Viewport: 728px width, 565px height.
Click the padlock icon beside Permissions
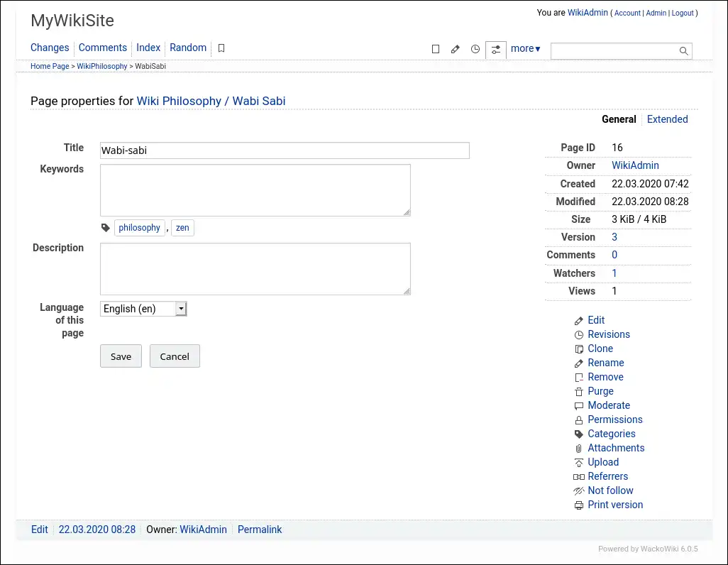pyautogui.click(x=579, y=420)
